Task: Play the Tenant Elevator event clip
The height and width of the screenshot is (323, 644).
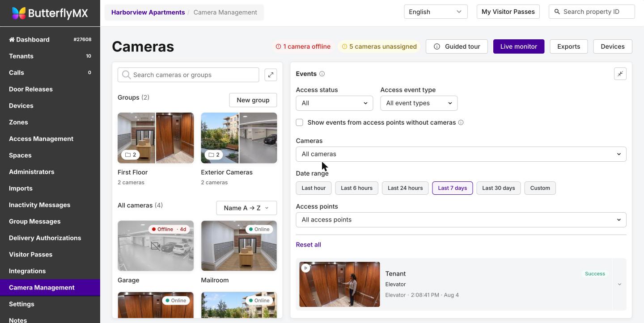Action: 305,268
